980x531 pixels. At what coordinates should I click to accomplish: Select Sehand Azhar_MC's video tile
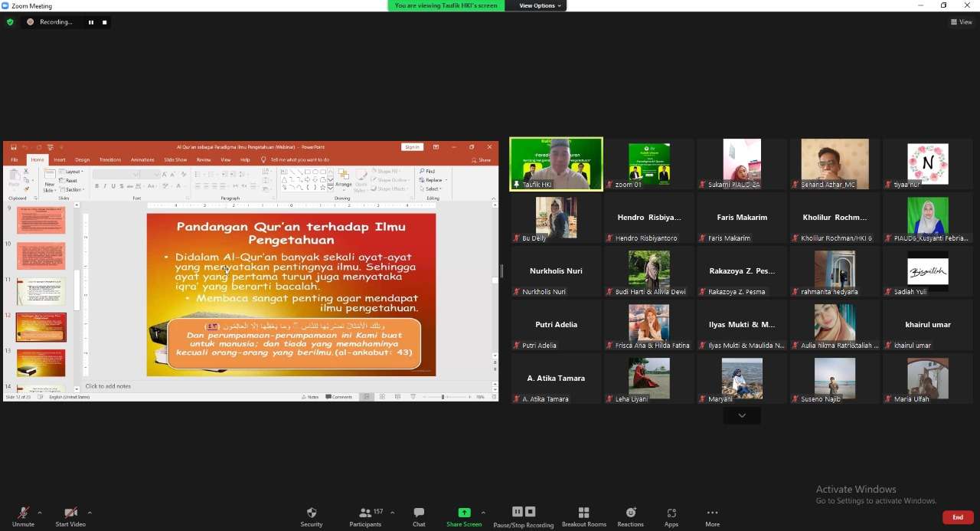(835, 164)
